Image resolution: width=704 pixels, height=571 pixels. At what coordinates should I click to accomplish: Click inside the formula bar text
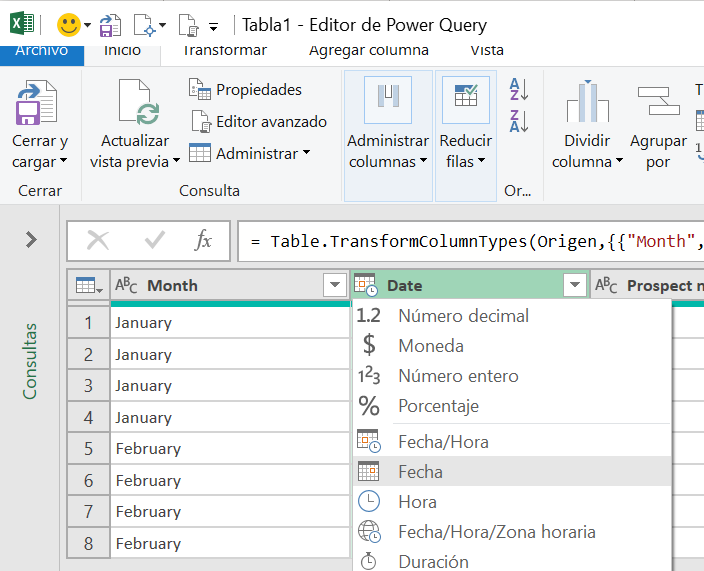[471, 241]
